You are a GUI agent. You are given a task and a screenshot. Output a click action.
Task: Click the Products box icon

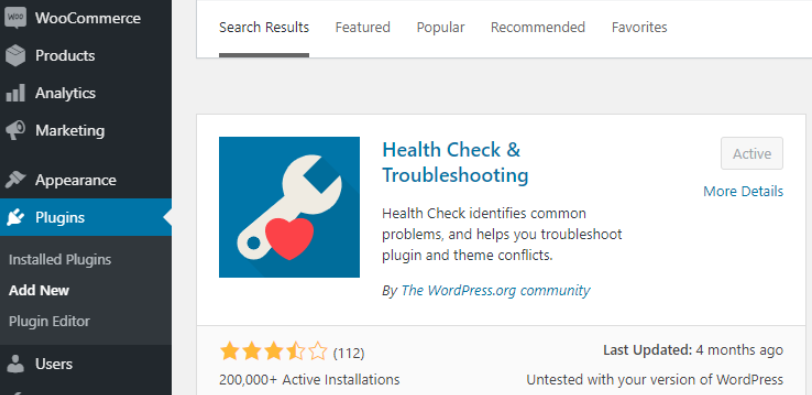click(x=16, y=55)
